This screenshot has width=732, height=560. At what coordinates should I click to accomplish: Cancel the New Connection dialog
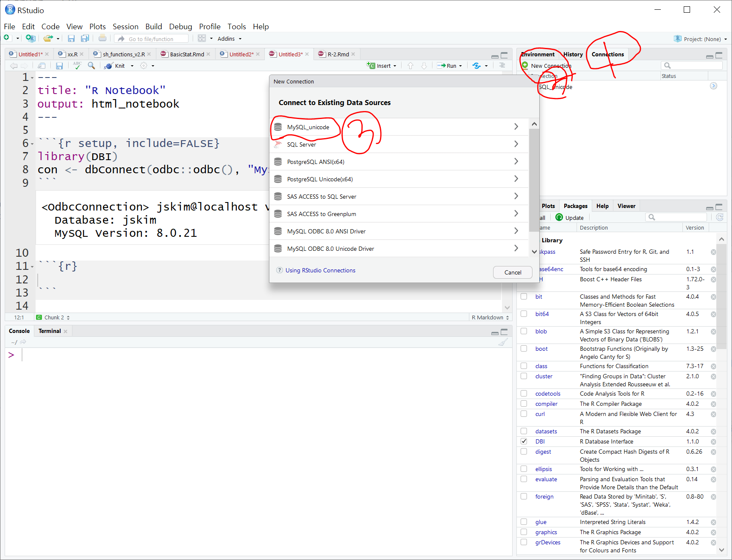click(x=513, y=272)
